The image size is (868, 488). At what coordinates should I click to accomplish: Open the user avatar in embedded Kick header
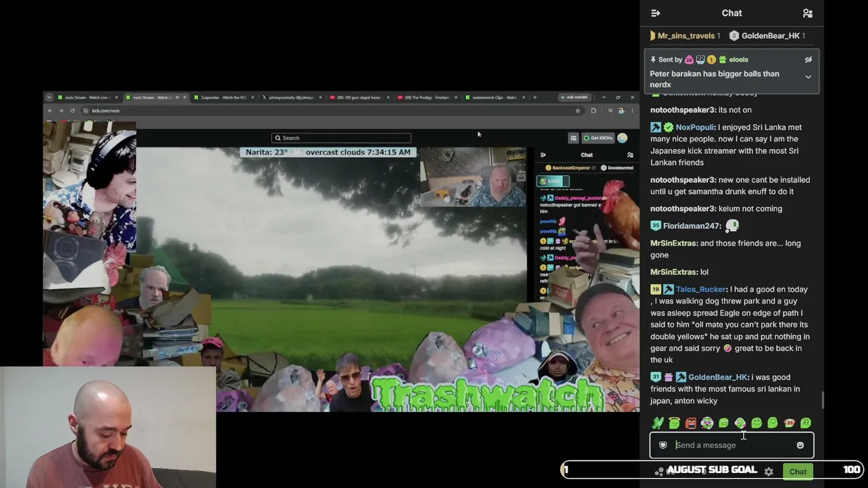(x=623, y=138)
